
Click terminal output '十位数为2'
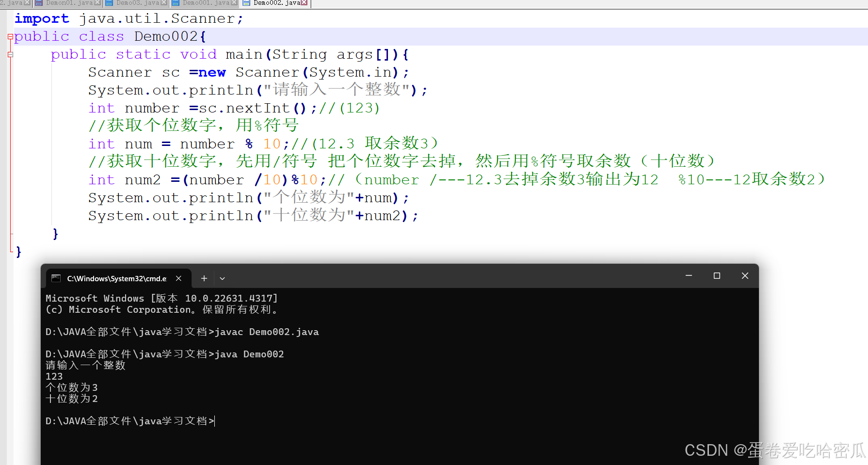[72, 399]
